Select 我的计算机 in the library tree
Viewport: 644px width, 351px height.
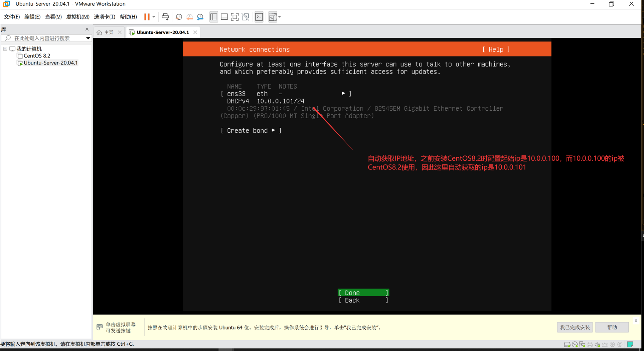pos(29,49)
